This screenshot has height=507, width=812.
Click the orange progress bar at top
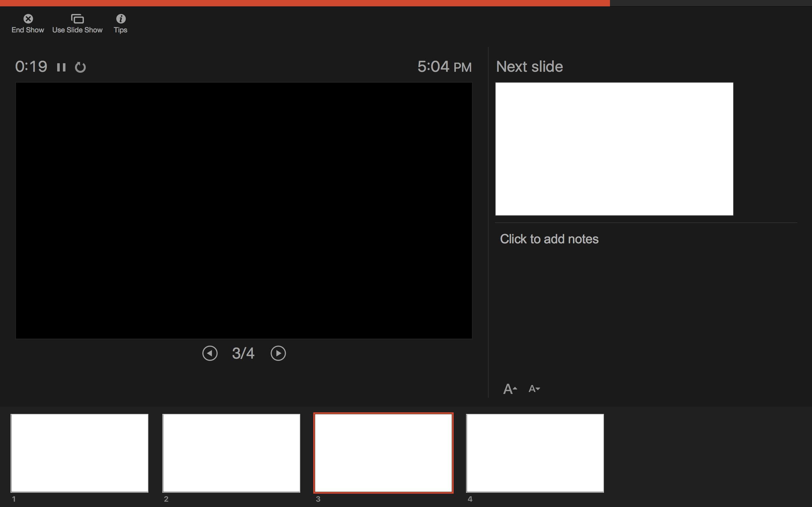304,3
